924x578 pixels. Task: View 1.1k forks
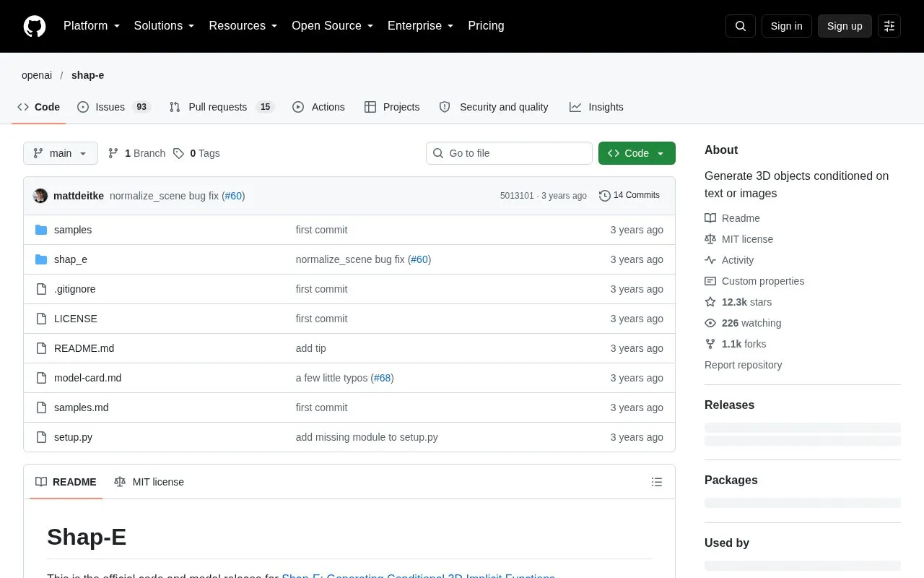click(735, 344)
